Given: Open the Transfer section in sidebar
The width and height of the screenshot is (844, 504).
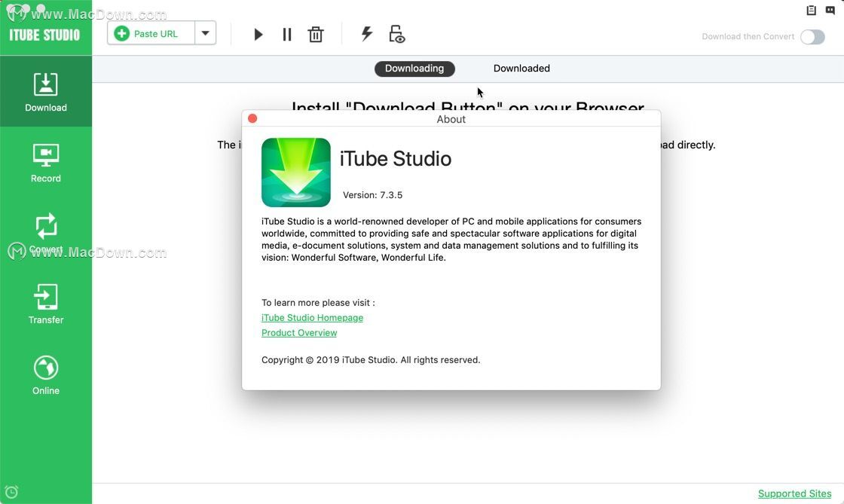Looking at the screenshot, I should point(46,304).
